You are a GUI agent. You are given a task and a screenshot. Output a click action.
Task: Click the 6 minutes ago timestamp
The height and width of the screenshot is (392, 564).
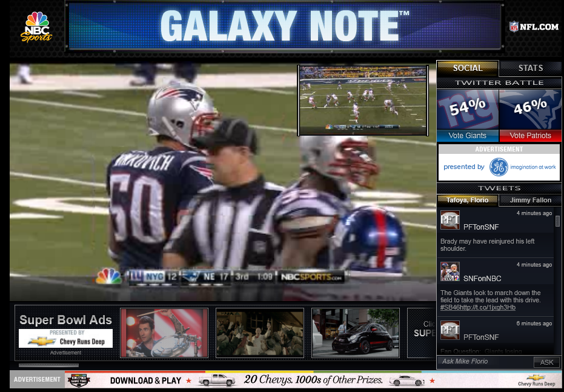(x=534, y=324)
